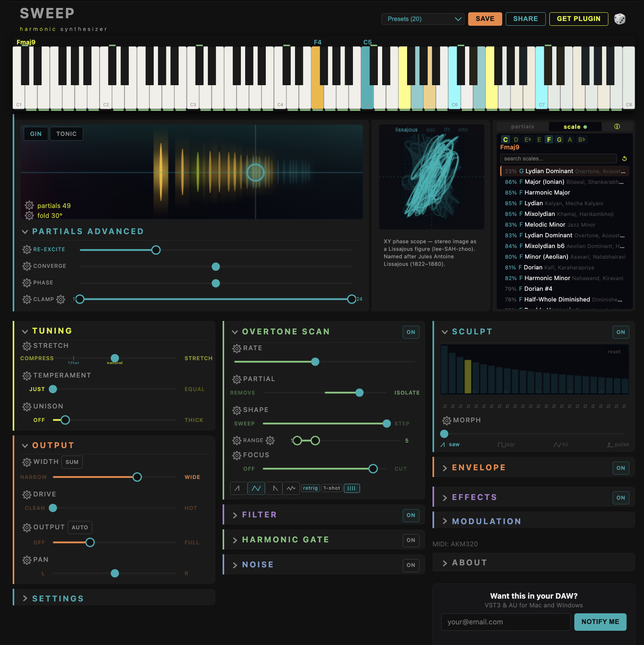Image resolution: width=644 pixels, height=645 pixels.
Task: Select the triangle shape in Overtone Scan
Action: [x=256, y=488]
